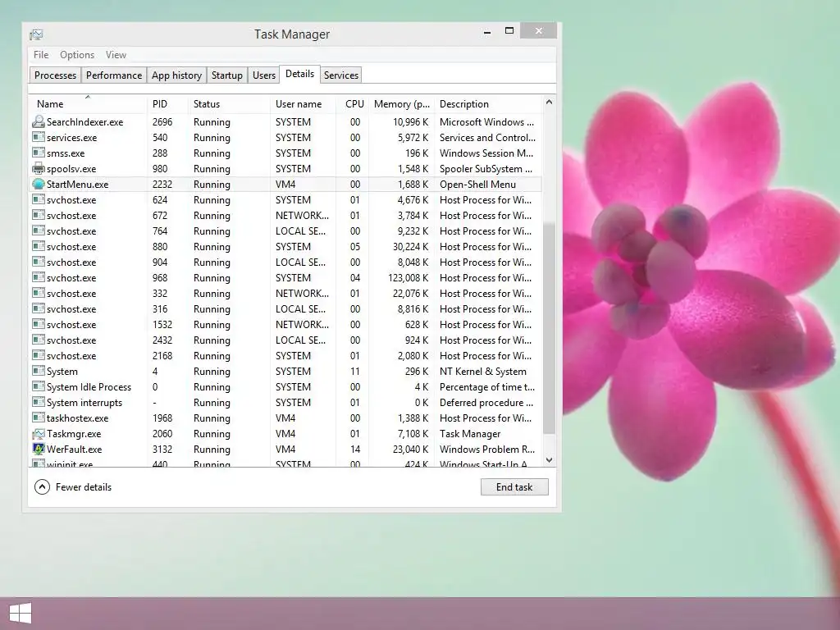840x630 pixels.
Task: Sort by the CPU column header
Action: click(x=353, y=103)
